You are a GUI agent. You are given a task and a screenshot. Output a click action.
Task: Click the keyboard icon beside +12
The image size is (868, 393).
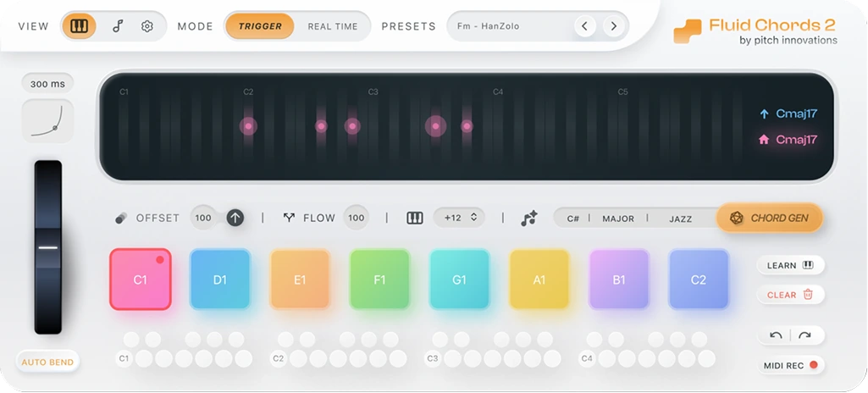415,218
